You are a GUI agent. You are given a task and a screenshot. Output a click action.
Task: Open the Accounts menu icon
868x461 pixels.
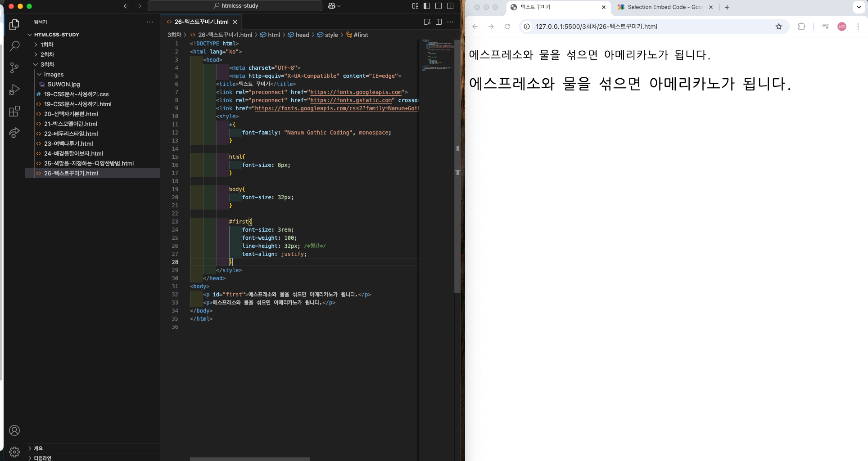click(14, 430)
